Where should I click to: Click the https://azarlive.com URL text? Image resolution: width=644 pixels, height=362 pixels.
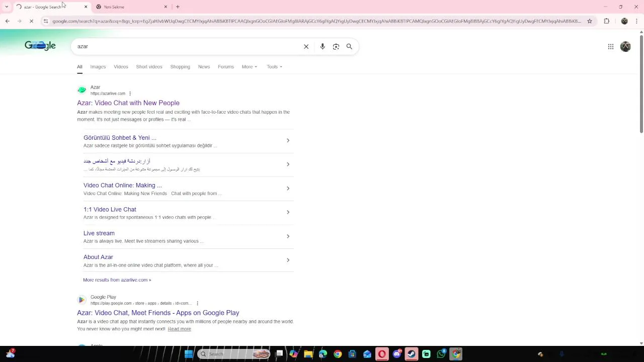coord(108,94)
